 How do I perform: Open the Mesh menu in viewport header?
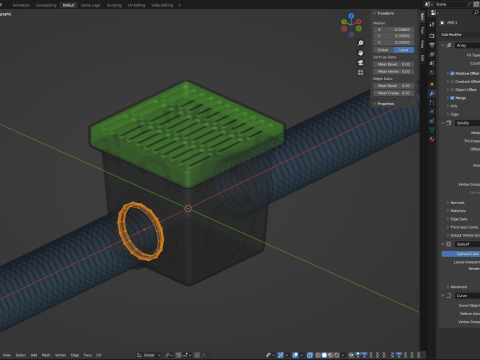[x=46, y=355]
